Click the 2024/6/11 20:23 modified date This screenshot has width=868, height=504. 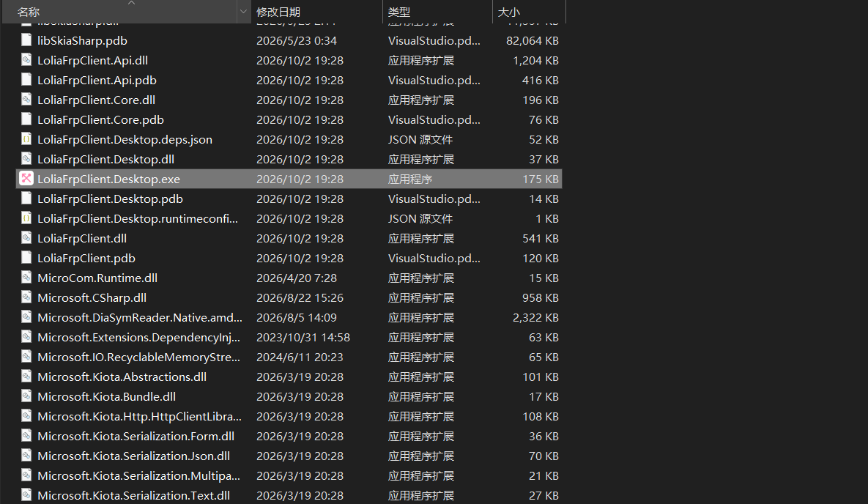point(300,357)
